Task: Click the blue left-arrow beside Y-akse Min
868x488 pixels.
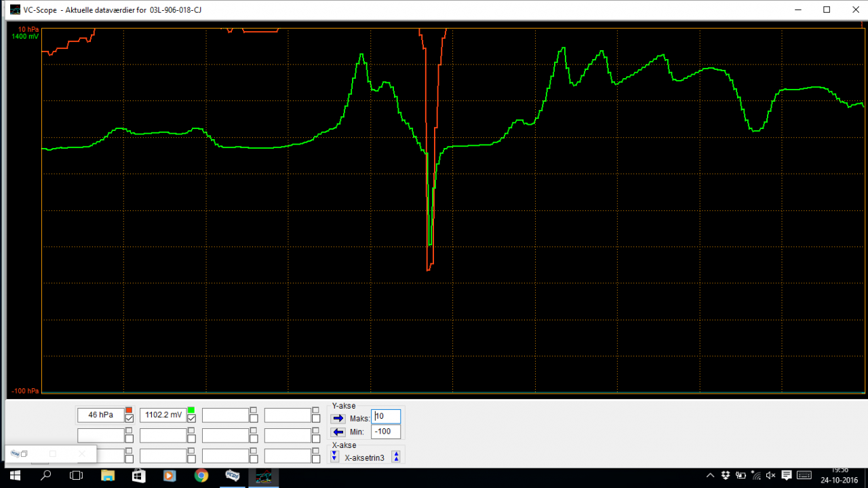Action: click(x=338, y=432)
